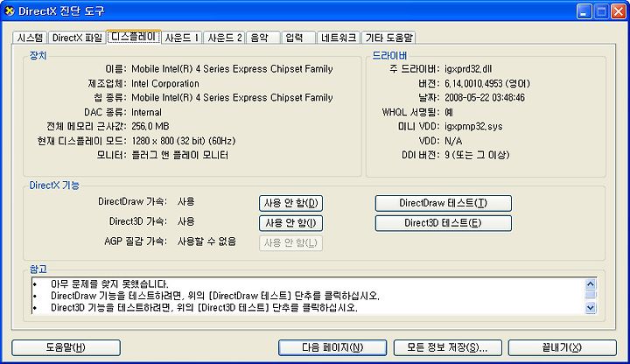
Task: Click the driver version 6.14.0010.4953 value
Action: (487, 84)
